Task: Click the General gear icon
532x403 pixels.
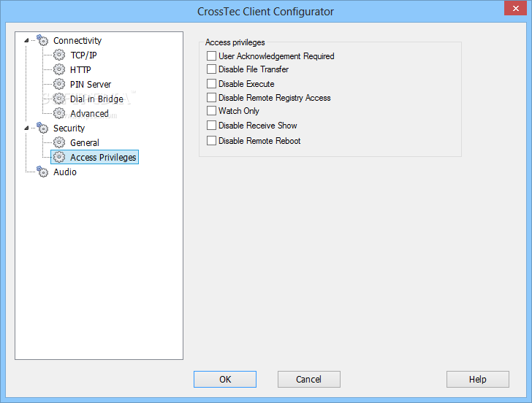Action: (x=59, y=142)
